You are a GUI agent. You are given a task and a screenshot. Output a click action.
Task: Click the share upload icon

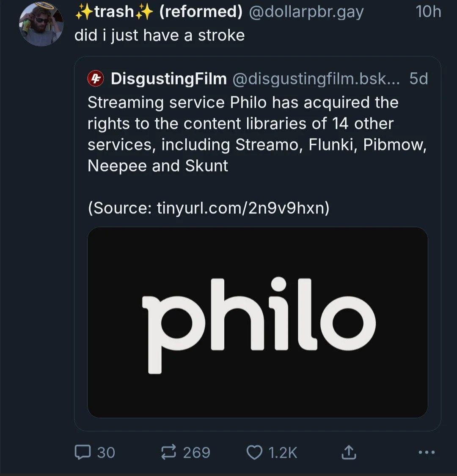[349, 452]
